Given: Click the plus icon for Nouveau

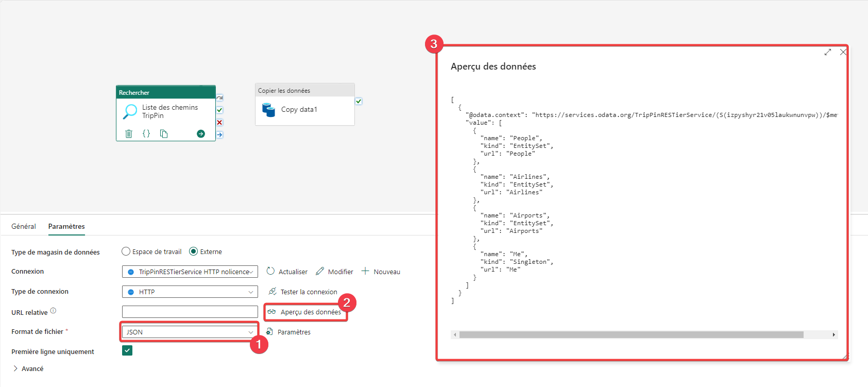Looking at the screenshot, I should click(x=365, y=271).
